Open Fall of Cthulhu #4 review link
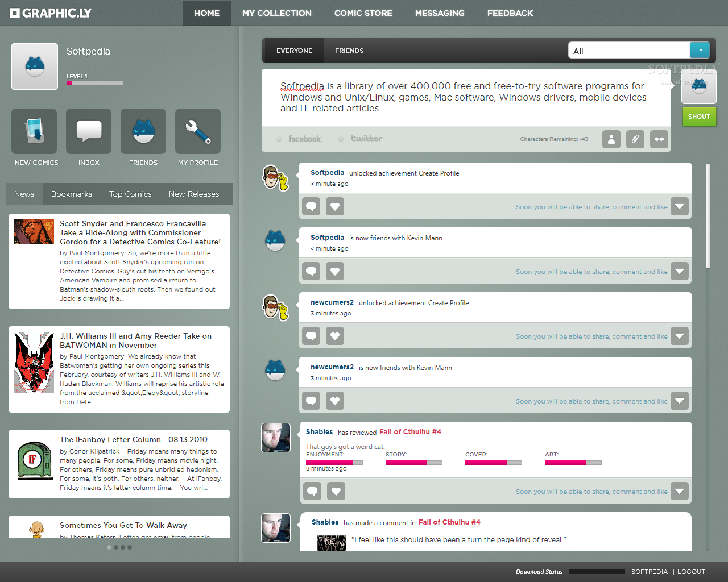This screenshot has width=728, height=582. [410, 432]
